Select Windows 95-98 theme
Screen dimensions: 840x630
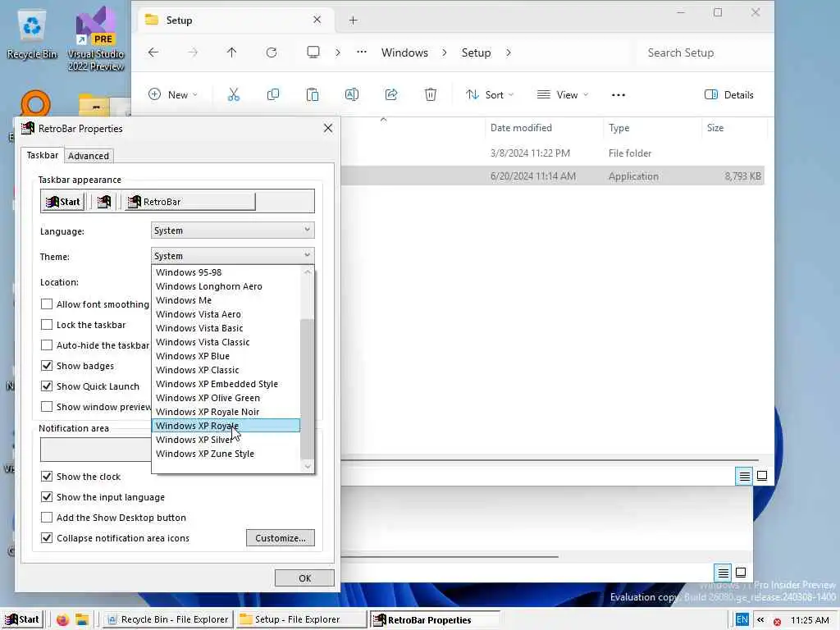[226, 272]
